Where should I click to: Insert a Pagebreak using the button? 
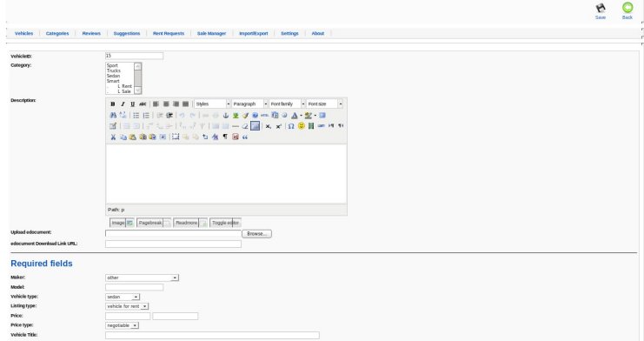154,223
